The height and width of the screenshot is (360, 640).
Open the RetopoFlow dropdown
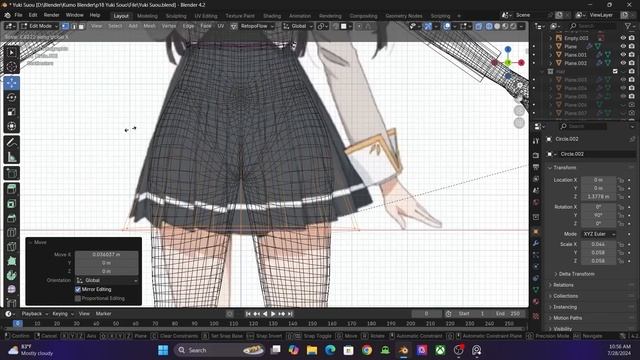pyautogui.click(x=257, y=26)
